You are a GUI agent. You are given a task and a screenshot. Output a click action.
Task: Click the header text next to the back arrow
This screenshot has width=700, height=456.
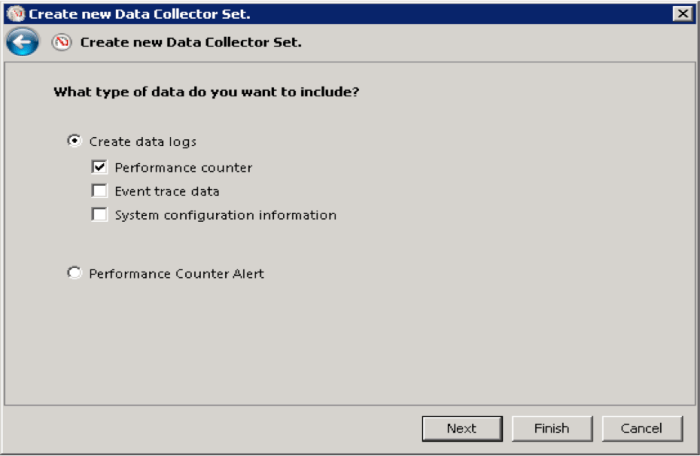click(x=190, y=43)
